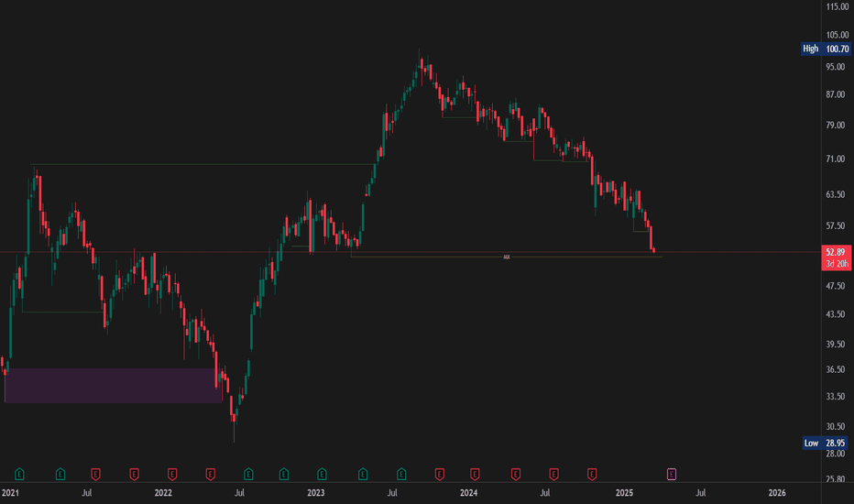Click the 105.00 price scale label
The width and height of the screenshot is (854, 504).
point(838,35)
